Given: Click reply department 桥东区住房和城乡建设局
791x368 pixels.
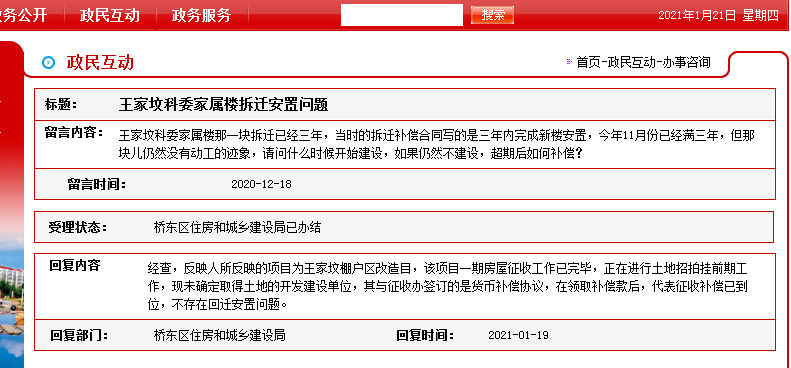Looking at the screenshot, I should click(219, 335).
